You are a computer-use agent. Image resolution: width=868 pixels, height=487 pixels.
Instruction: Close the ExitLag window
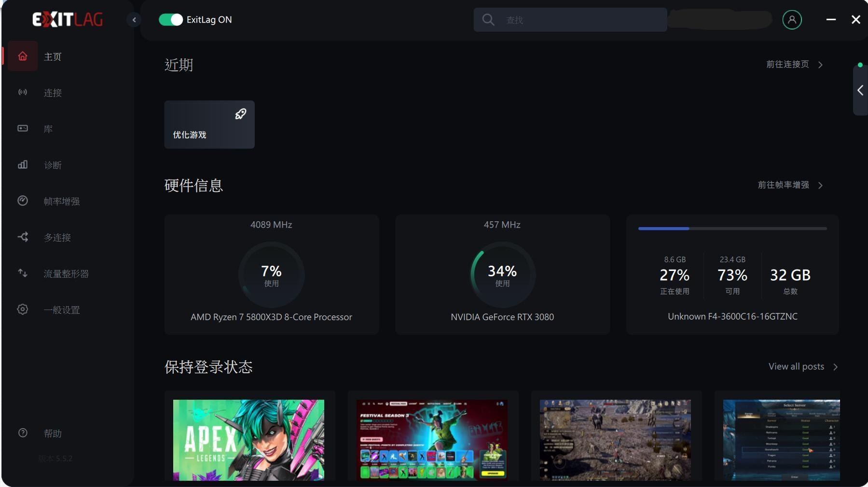[x=856, y=20]
